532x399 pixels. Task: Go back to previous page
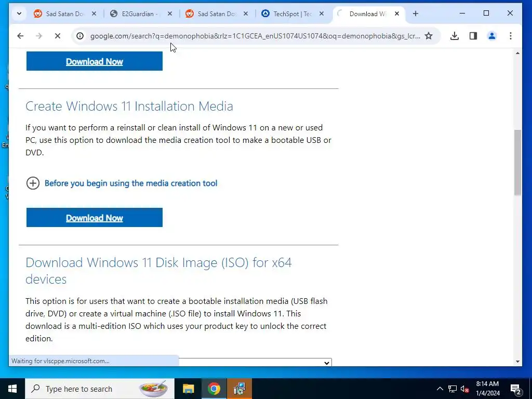(20, 36)
